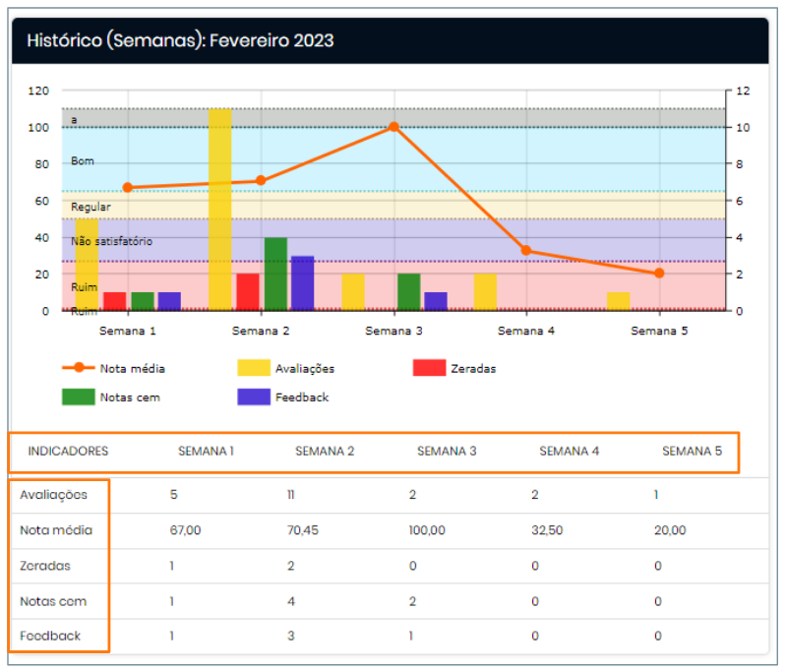The height and width of the screenshot is (672, 785).
Task: Select the INDICADORES column header
Action: (68, 452)
